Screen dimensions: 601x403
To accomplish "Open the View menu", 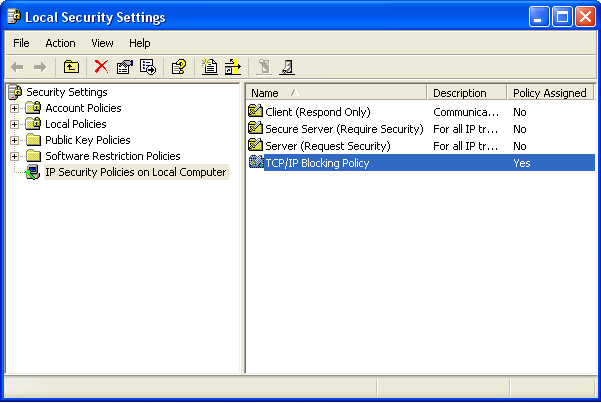I will (102, 43).
